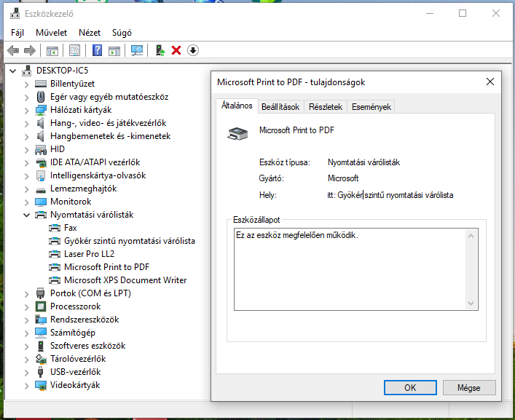Select the Fax printer icon in tree

[x=55, y=228]
